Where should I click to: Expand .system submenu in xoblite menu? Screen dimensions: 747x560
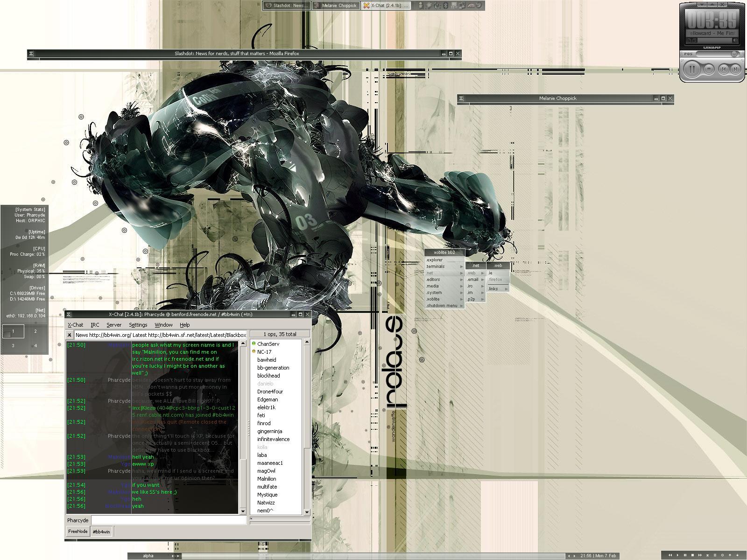(445, 293)
